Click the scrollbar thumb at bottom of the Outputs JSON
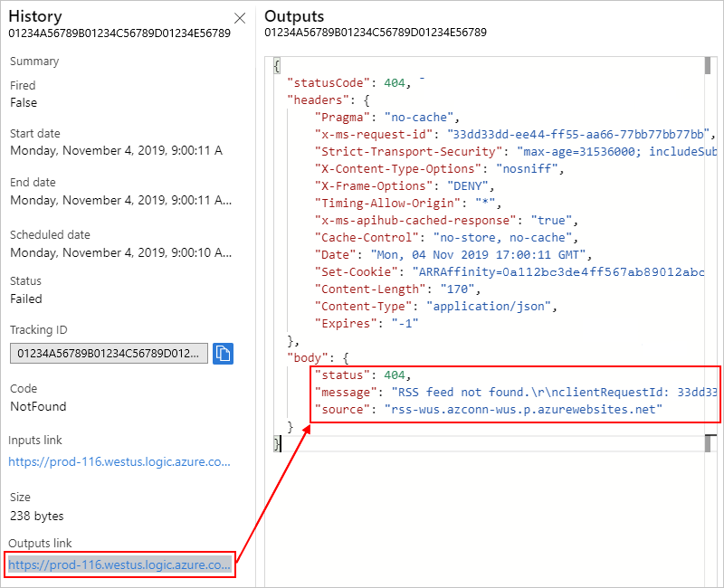This screenshot has height=588, width=724. click(x=708, y=444)
